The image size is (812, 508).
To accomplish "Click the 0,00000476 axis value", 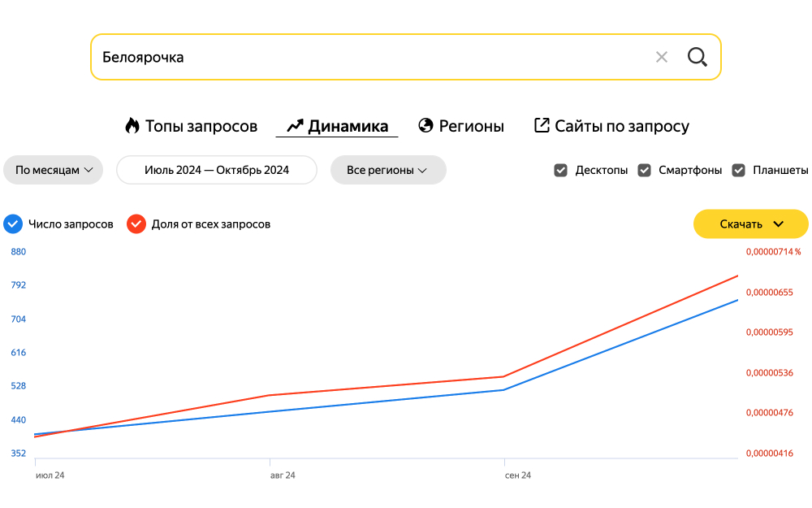I will click(770, 413).
